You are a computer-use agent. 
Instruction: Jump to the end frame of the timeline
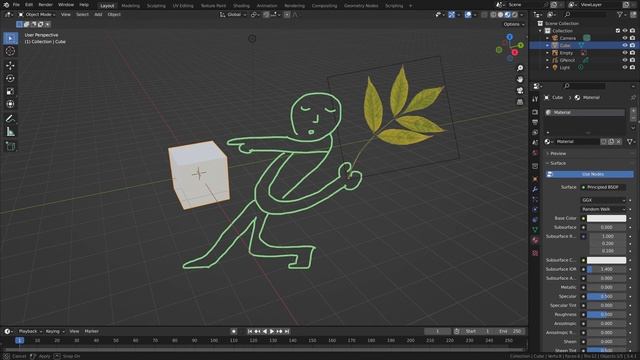click(287, 331)
